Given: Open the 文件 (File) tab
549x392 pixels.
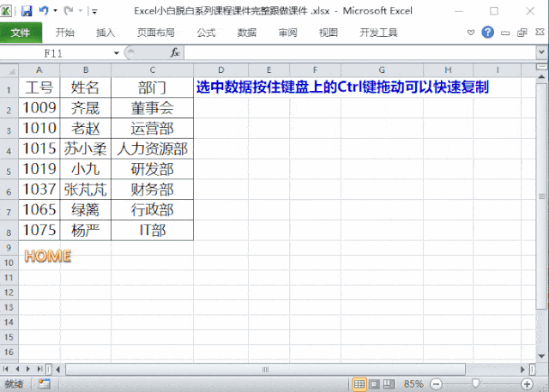Looking at the screenshot, I should point(21,33).
